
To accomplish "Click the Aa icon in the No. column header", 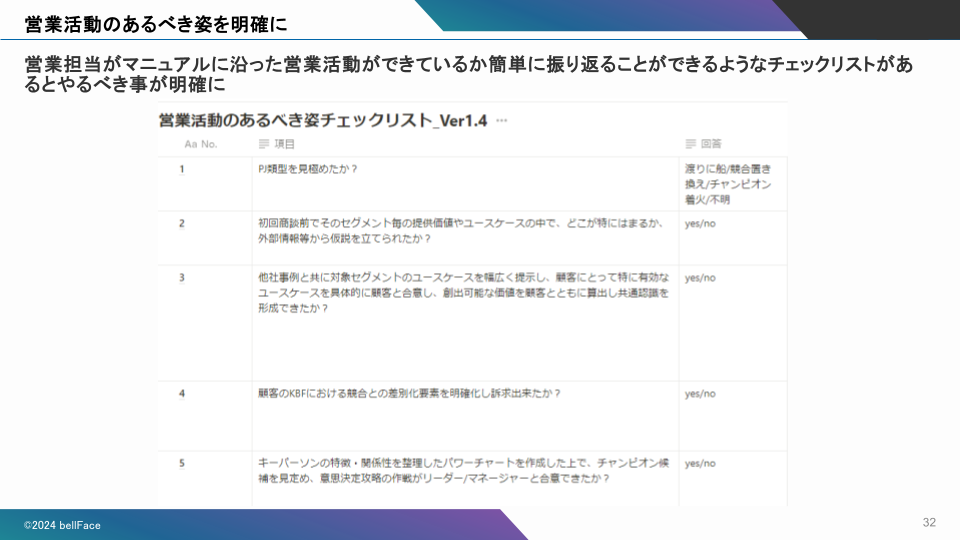I will 191,144.
